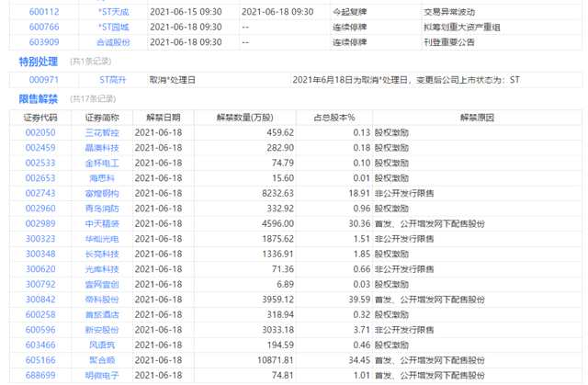Select the 交易异常波动 reason cell

[449, 12]
